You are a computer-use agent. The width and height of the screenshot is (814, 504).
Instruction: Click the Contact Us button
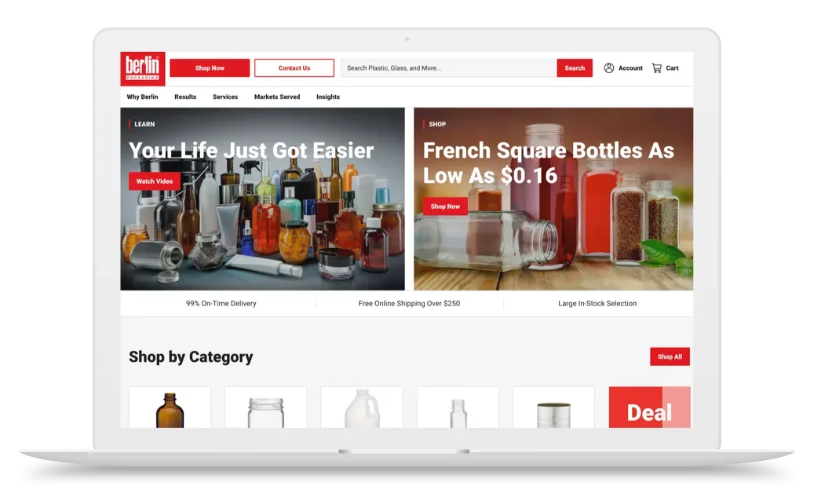[x=294, y=68]
